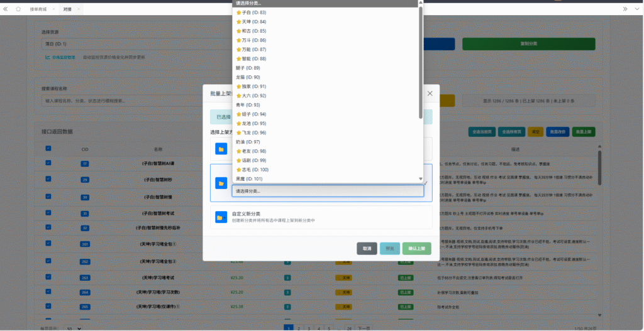Uncheck the checkbox for the CID 263 row
644x331 pixels.
click(x=48, y=276)
